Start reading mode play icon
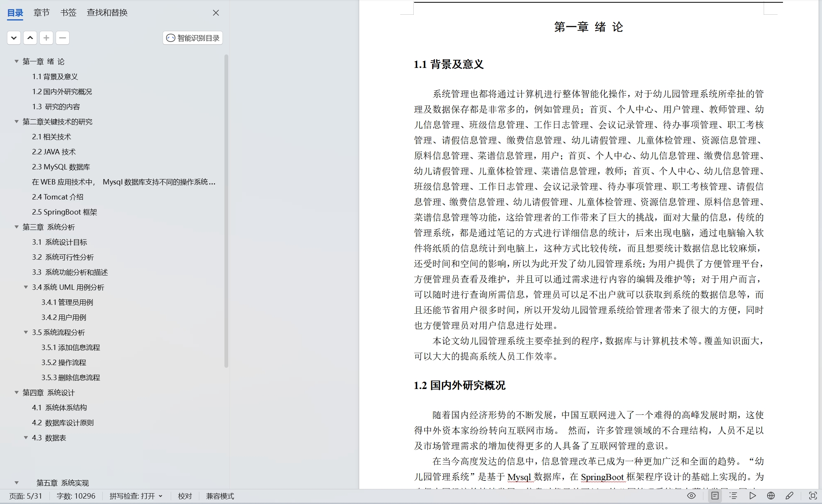 click(752, 496)
